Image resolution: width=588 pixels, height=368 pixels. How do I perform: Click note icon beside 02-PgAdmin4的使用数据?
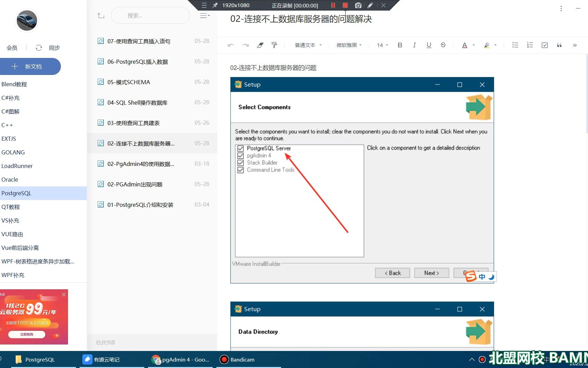(x=101, y=164)
